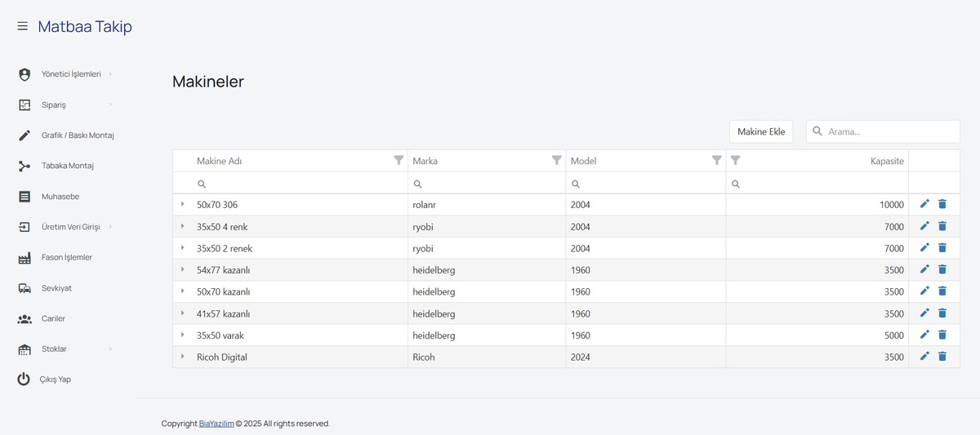Select Sevkiyat from the sidebar

point(56,288)
